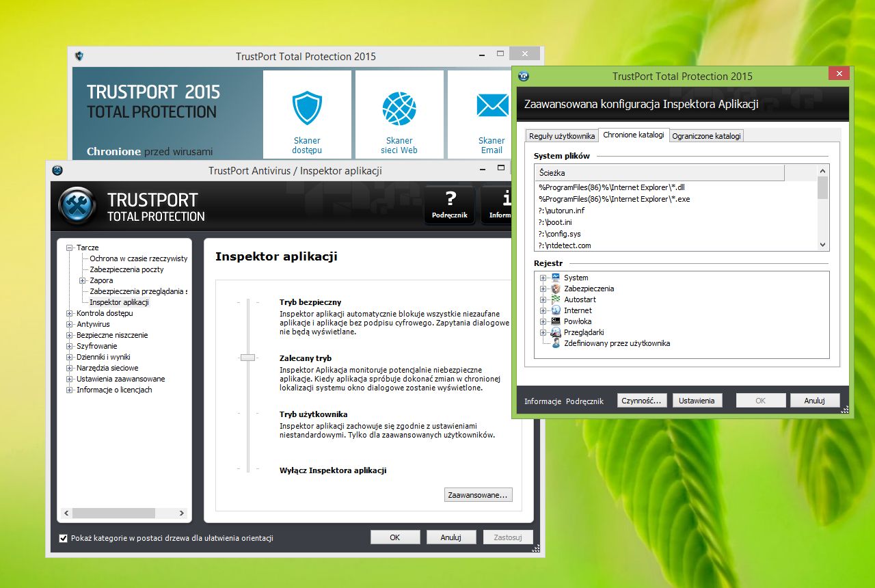Set slider to Wyłącz Inspektora aplikacji tick
This screenshot has width=875, height=588.
[x=247, y=470]
